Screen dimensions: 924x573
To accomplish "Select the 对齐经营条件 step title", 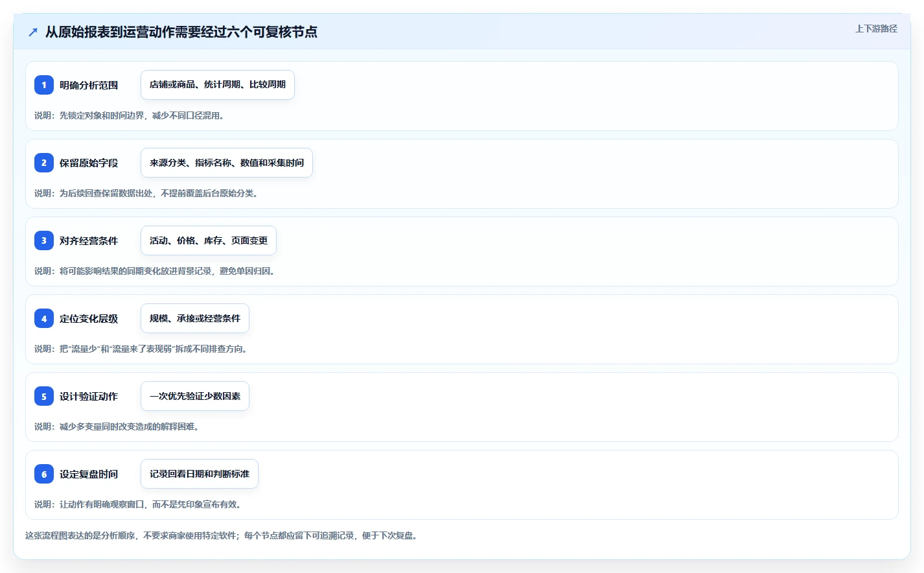I will pyautogui.click(x=89, y=240).
